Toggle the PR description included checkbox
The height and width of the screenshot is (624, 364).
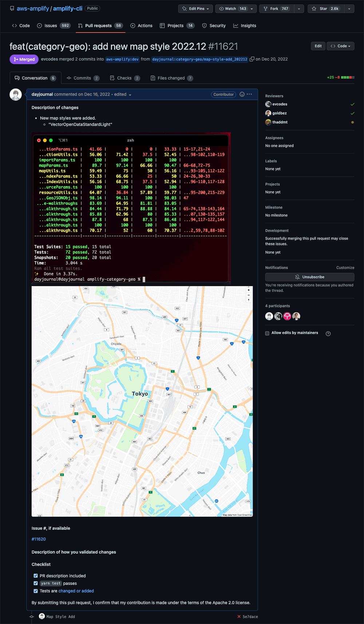36,576
